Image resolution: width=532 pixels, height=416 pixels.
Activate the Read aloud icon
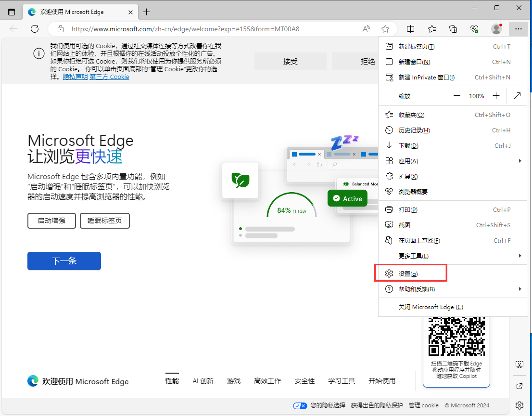coord(366,29)
